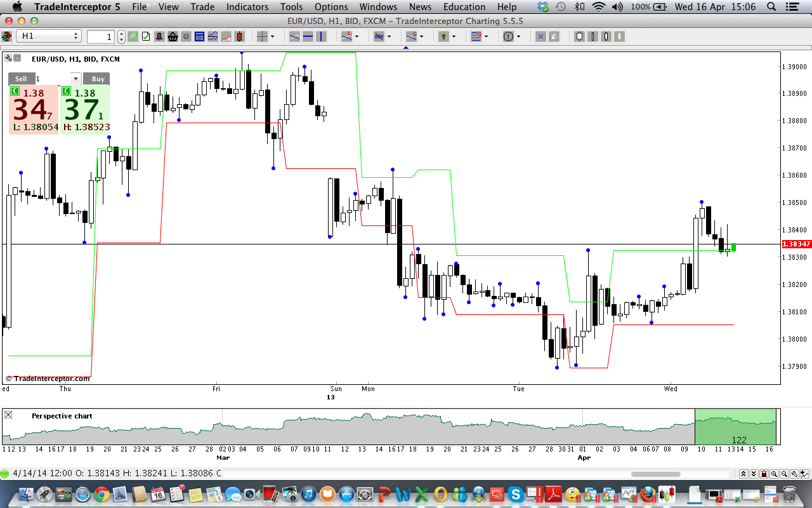Click the double up chevron status icon

point(743,474)
